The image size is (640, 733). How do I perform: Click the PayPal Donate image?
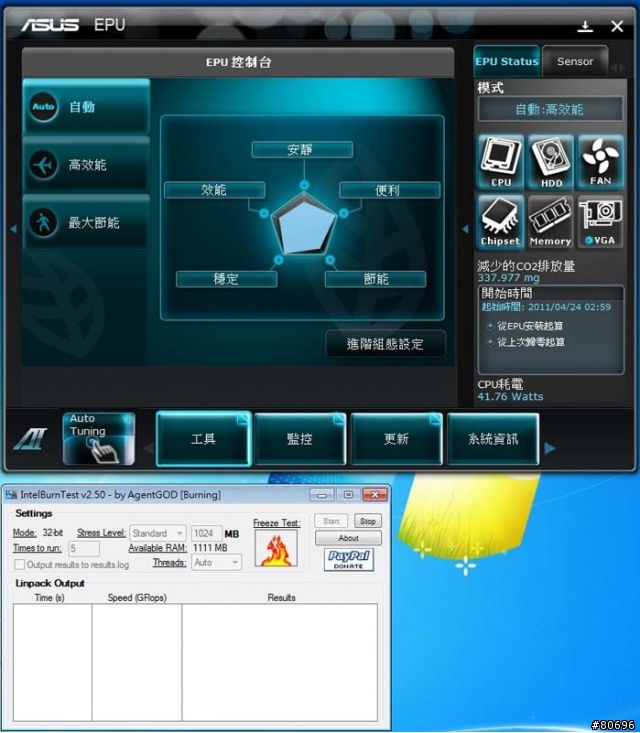[x=349, y=560]
